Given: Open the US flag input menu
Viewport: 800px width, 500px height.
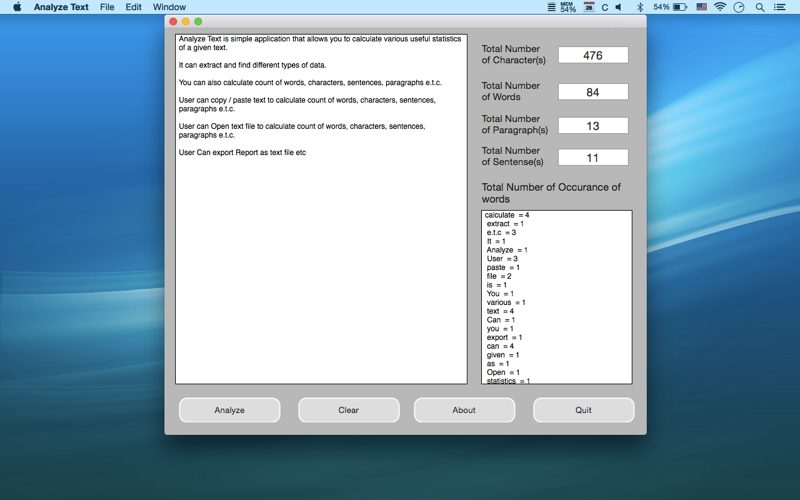Looking at the screenshot, I should click(702, 7).
